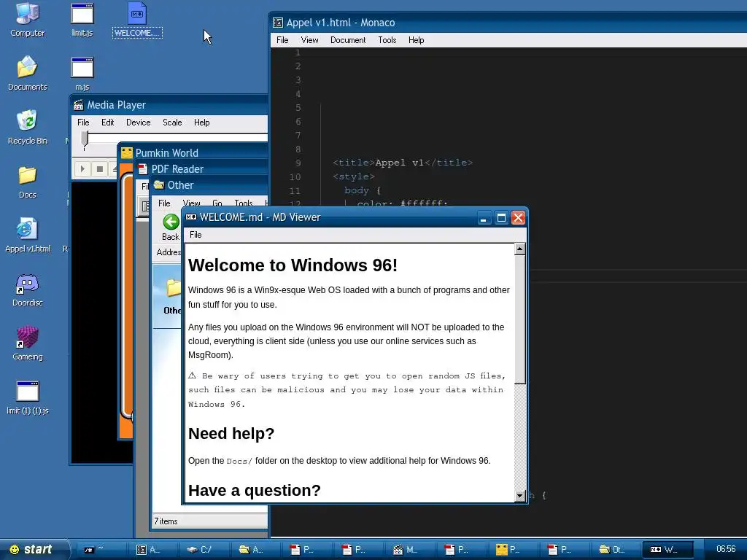Image resolution: width=747 pixels, height=560 pixels.
Task: Open the Media Player Help menu
Action: click(201, 122)
